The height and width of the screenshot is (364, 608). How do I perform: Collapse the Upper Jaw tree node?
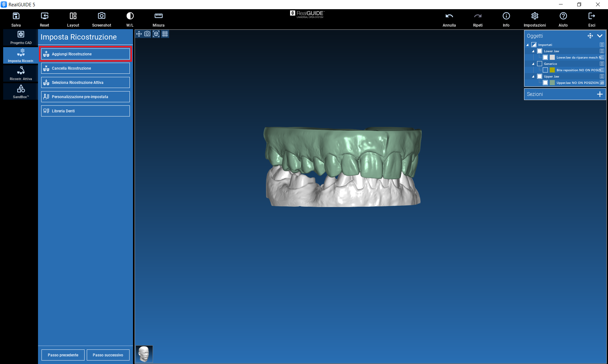click(x=533, y=76)
